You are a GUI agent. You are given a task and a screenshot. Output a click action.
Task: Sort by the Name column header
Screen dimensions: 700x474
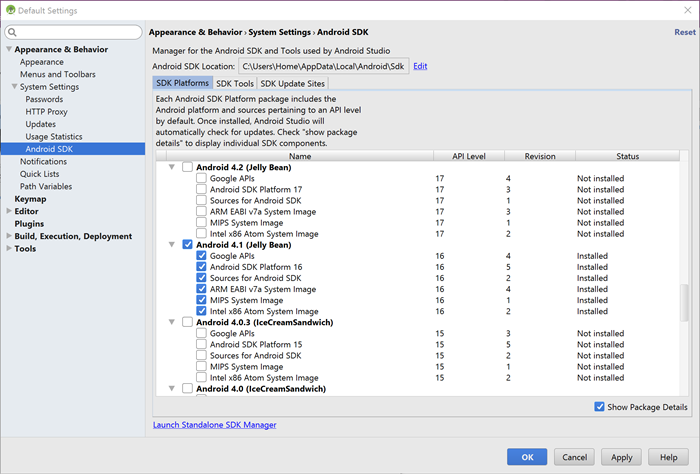(300, 156)
